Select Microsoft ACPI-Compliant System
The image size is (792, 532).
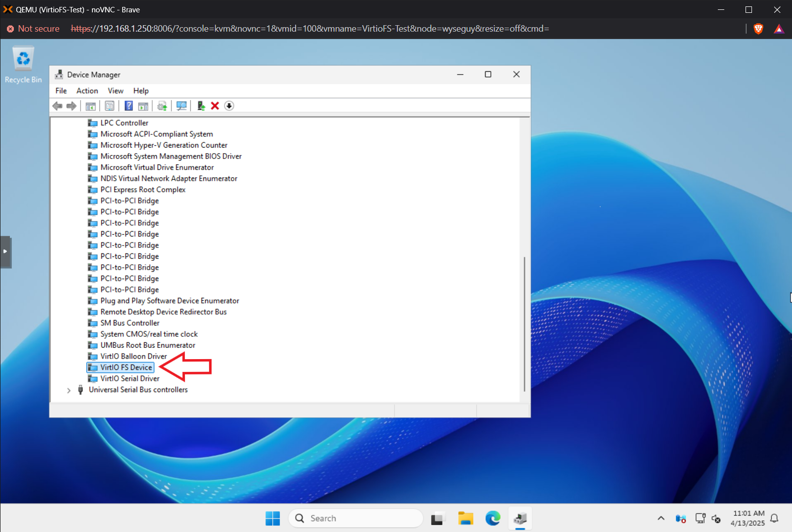coord(157,134)
